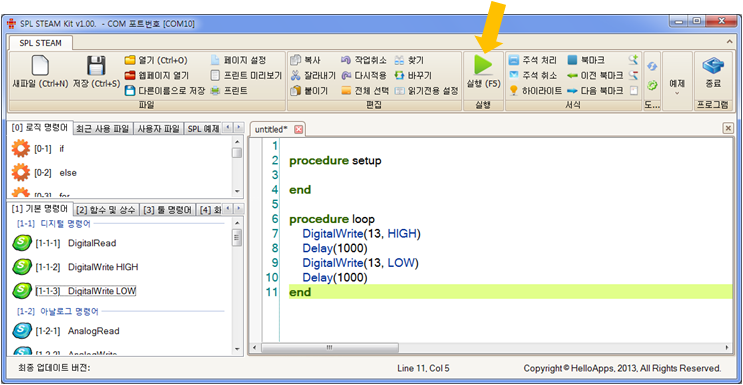Select all with 전체 선택
Viewport: 743px width, 385px height.
coord(365,90)
